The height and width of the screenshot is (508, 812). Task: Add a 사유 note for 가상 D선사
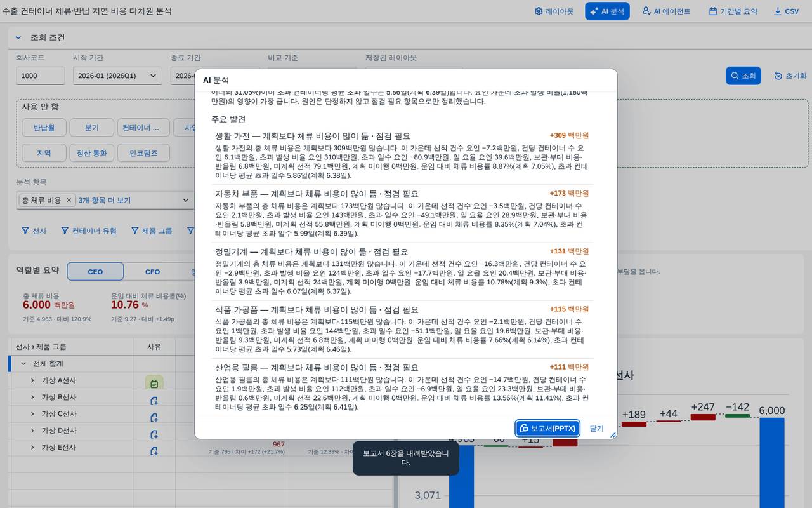point(154,434)
